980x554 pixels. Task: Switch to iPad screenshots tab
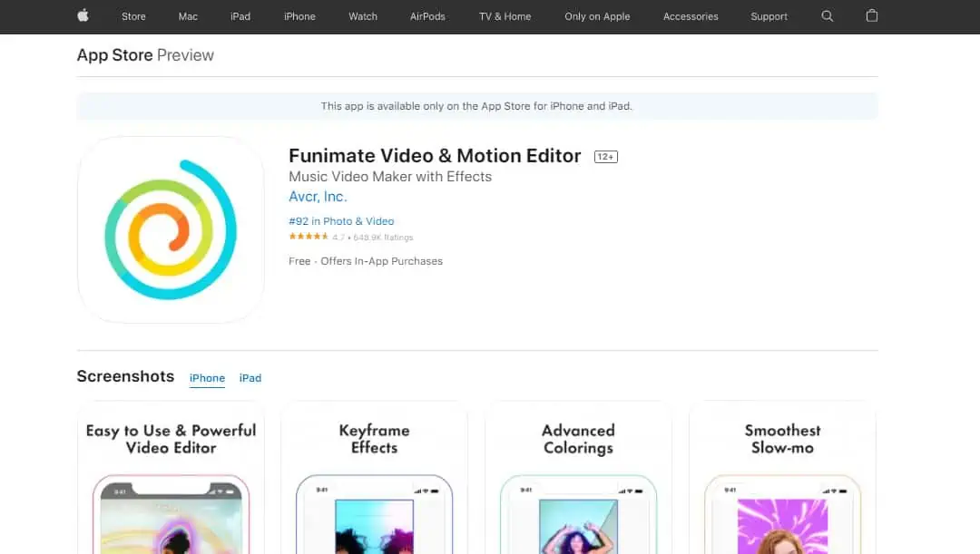[x=250, y=378]
